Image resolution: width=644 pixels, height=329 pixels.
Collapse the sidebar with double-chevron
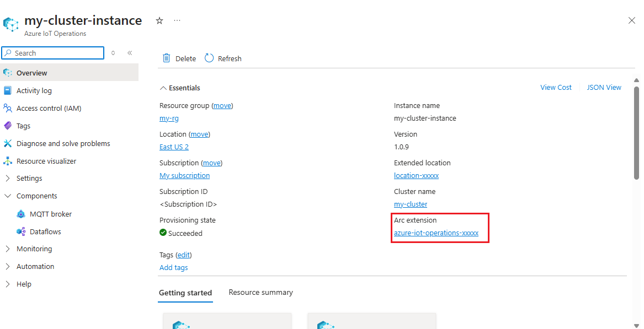(x=130, y=53)
